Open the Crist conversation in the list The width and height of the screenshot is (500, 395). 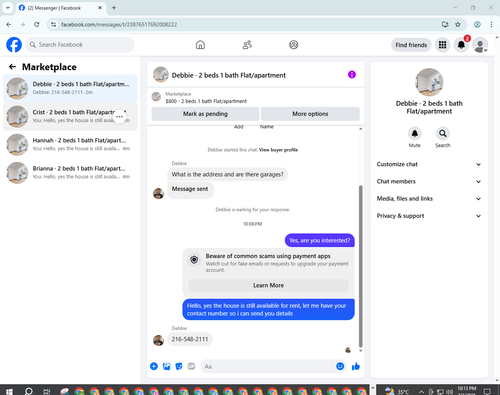coord(70,116)
